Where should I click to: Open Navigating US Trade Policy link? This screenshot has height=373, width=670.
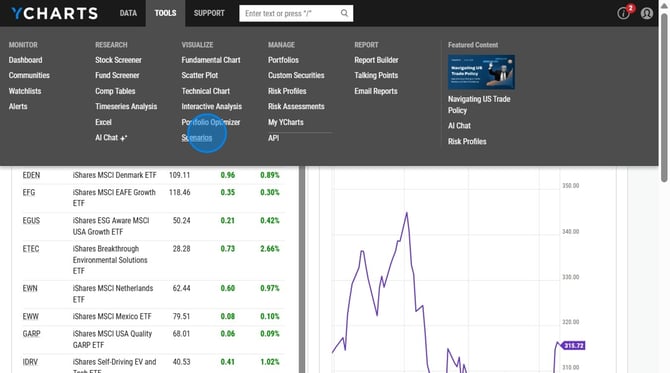click(x=479, y=105)
